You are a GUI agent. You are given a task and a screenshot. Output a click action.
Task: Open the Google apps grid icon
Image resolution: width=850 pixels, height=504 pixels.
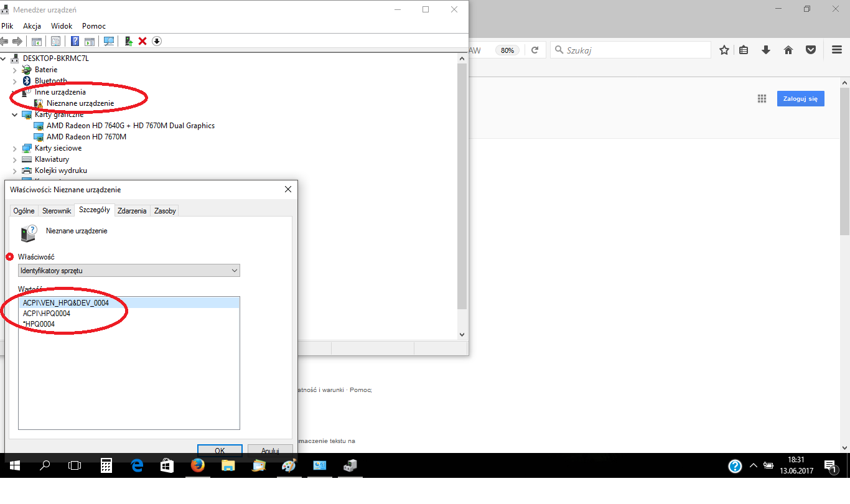point(762,99)
